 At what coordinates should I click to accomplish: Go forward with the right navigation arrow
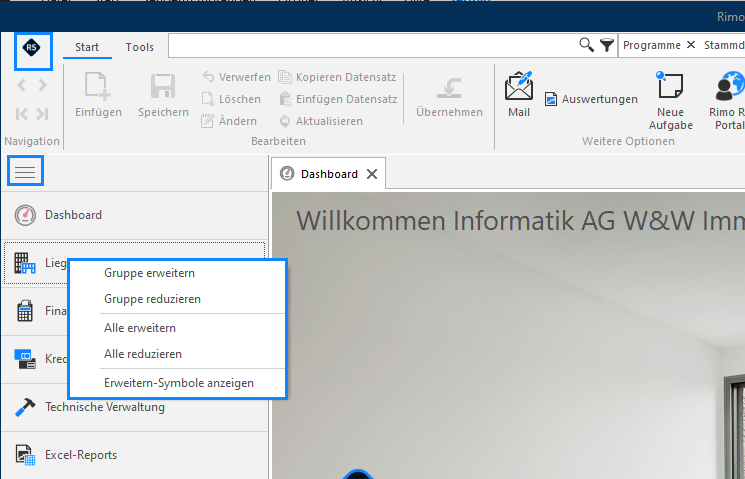(43, 85)
